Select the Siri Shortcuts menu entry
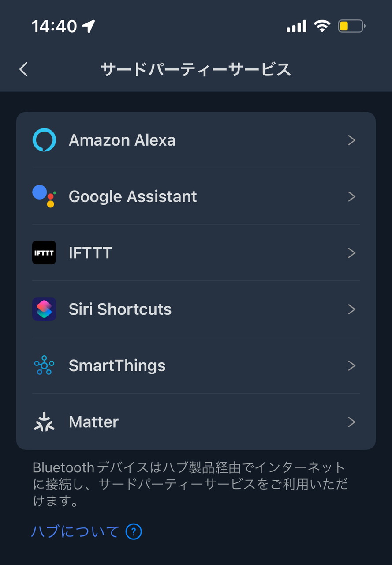The height and width of the screenshot is (565, 392). [x=120, y=309]
